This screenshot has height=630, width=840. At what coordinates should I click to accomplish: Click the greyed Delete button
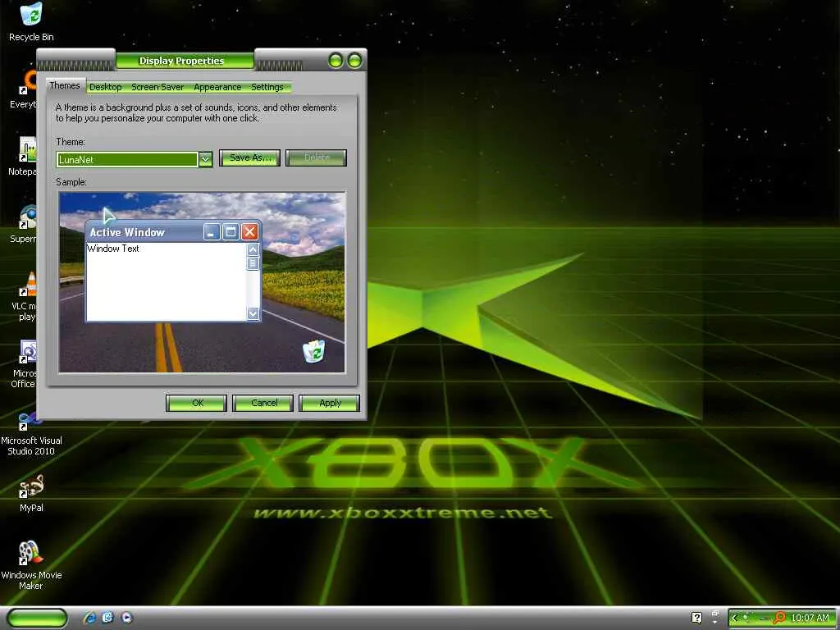click(x=316, y=157)
